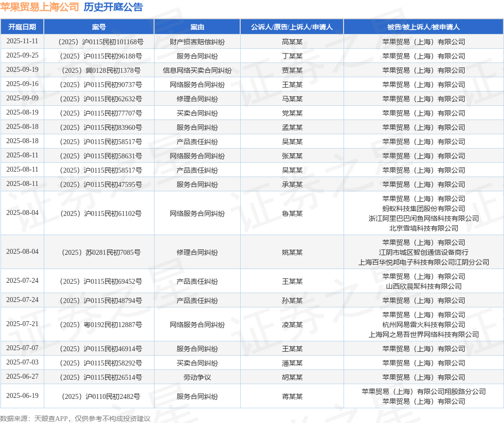Viewport: 504px width, 423px height.
Task: Click the date 2025-07-07
Action: tap(22, 348)
